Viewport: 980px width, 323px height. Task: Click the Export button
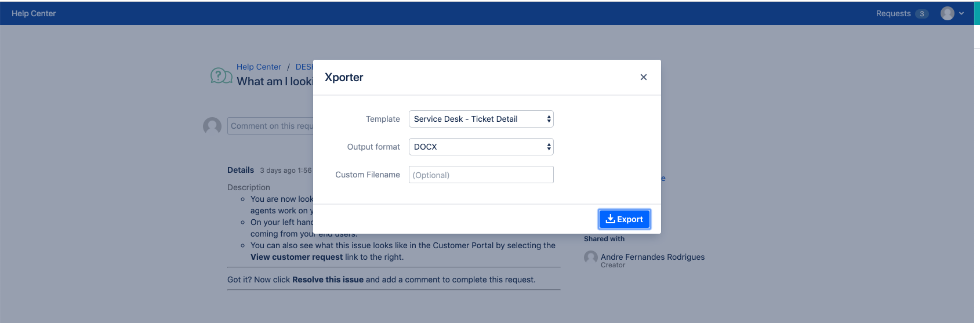click(624, 219)
